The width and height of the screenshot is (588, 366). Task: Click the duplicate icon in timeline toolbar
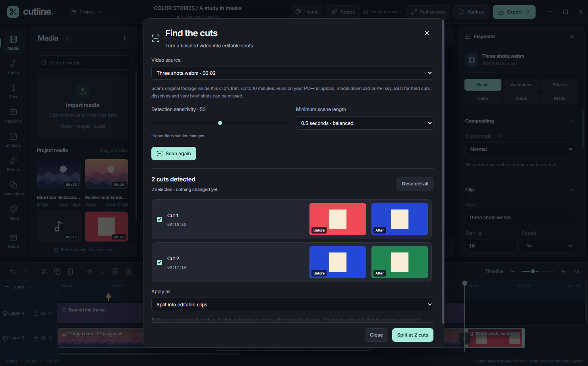pos(57,271)
